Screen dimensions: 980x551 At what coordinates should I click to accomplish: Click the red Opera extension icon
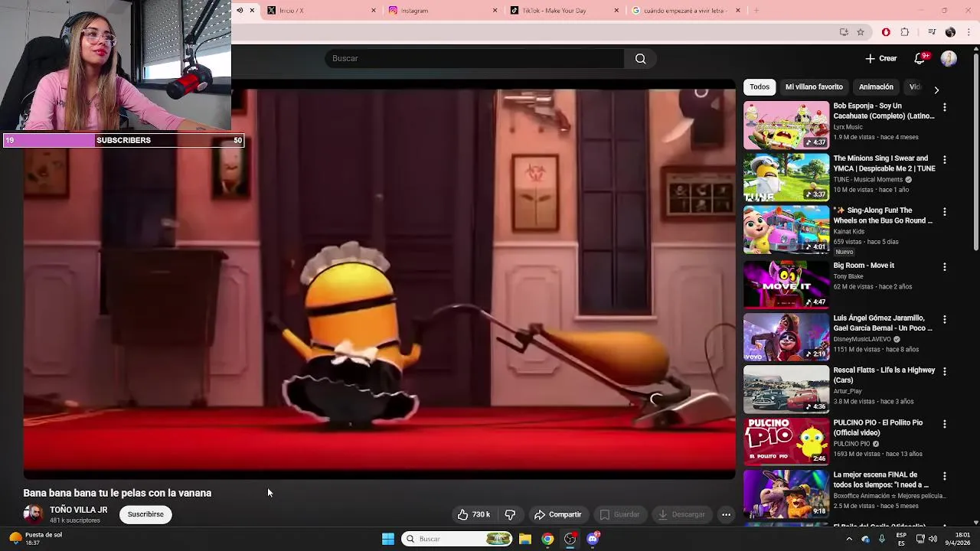(886, 32)
